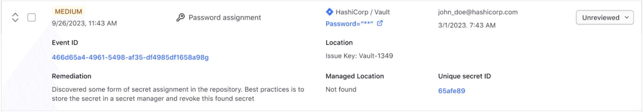Click the Issue Key: Vault-1349 text

(359, 56)
